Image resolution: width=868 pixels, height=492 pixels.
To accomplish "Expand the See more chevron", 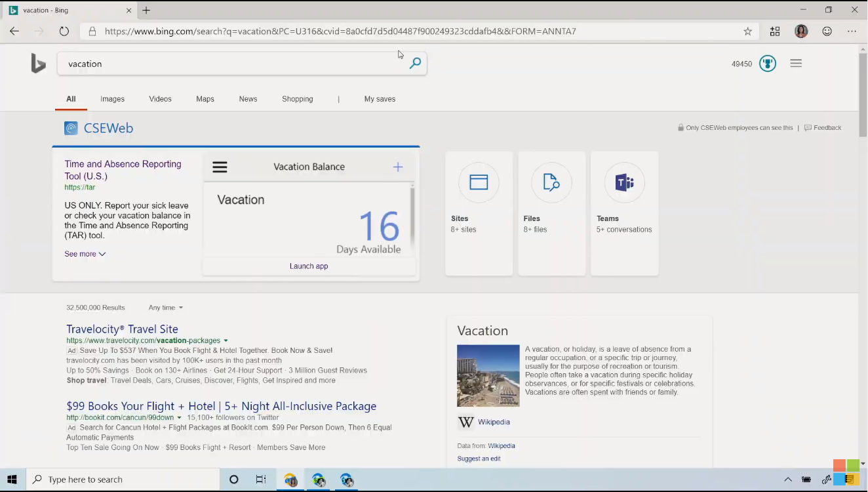I will coord(102,255).
